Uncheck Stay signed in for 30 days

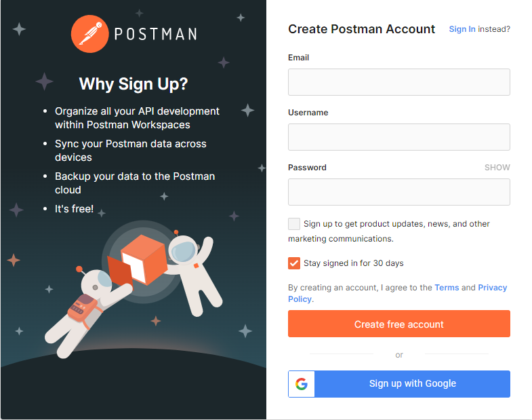pyautogui.click(x=294, y=263)
